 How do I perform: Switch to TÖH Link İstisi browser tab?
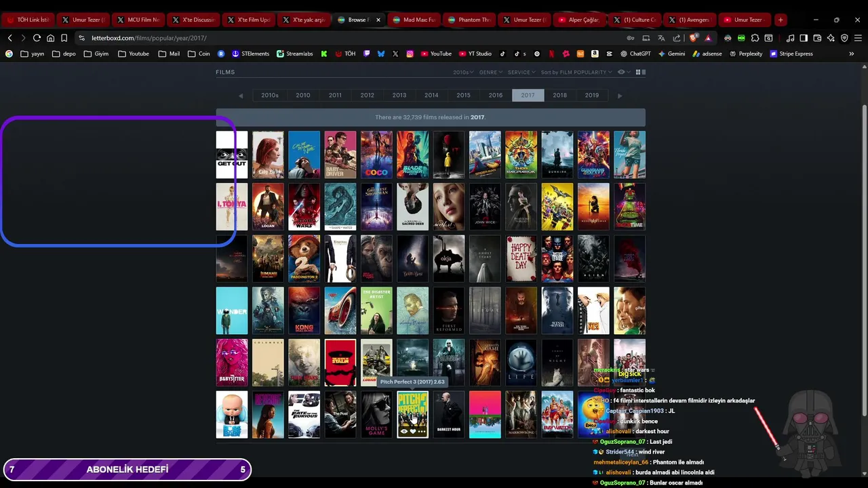click(x=28, y=20)
